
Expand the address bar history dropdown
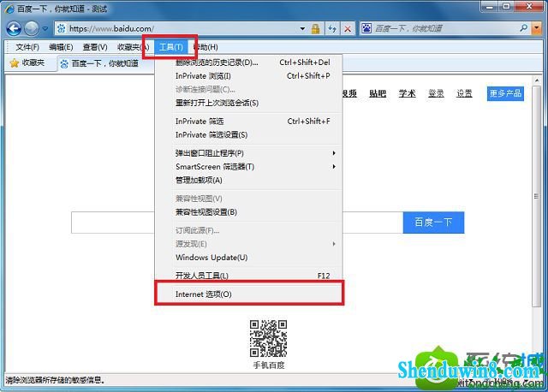[x=302, y=28]
